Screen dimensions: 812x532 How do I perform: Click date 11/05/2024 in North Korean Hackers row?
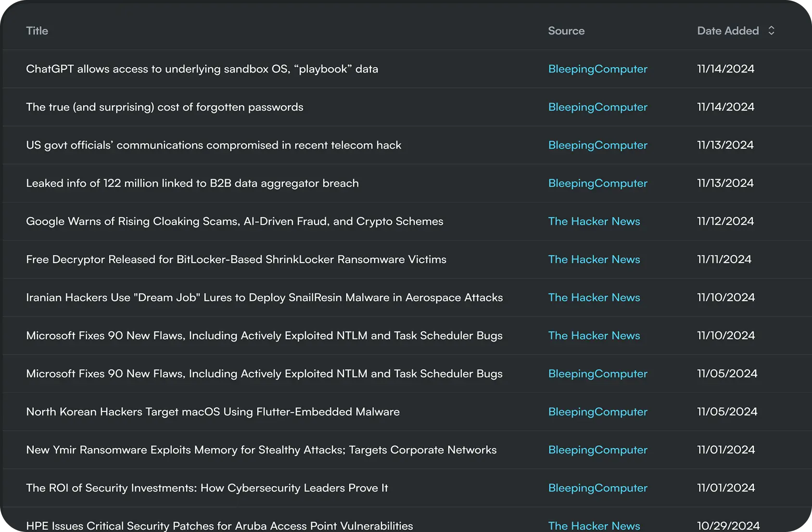tap(727, 411)
